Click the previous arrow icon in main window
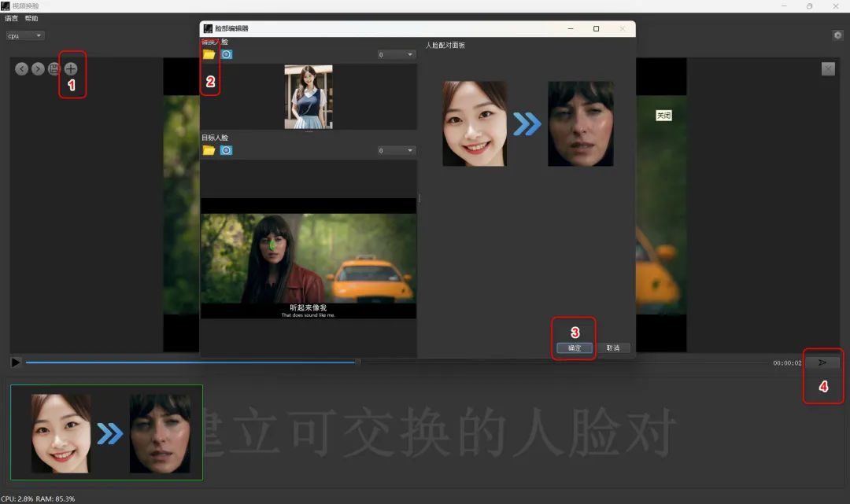 click(22, 68)
